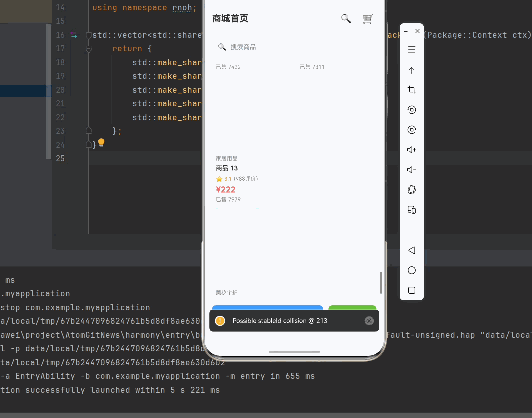Click the app list scrollbar thumb
The width and height of the screenshot is (532, 418).
pyautogui.click(x=381, y=282)
